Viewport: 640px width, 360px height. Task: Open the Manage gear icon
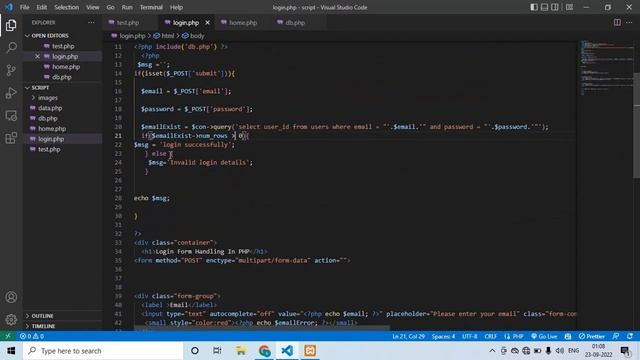point(11,319)
